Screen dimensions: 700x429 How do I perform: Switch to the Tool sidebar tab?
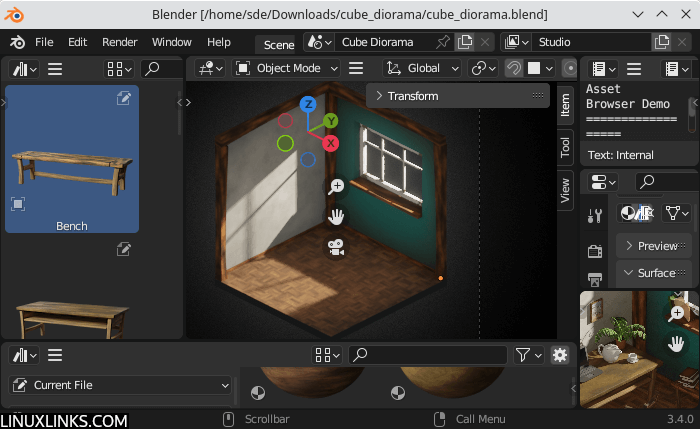coord(565,147)
